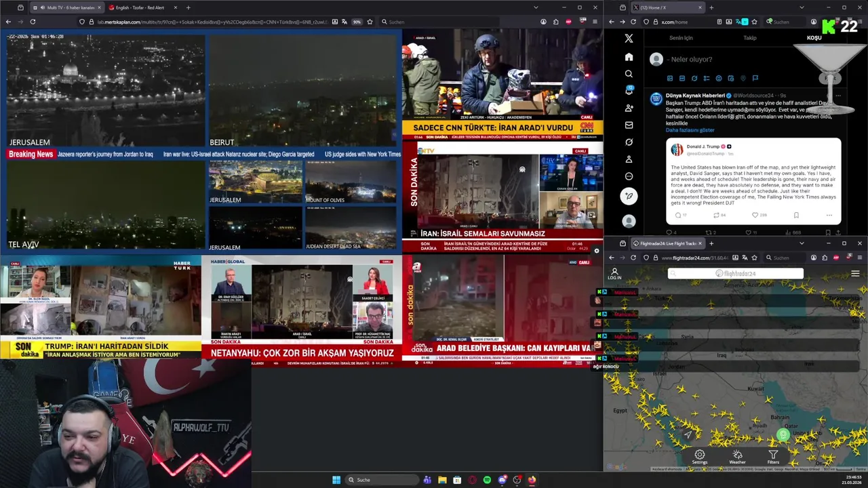Image resolution: width=868 pixels, height=488 pixels.
Task: Add poll icon in X composer
Action: pyautogui.click(x=707, y=79)
